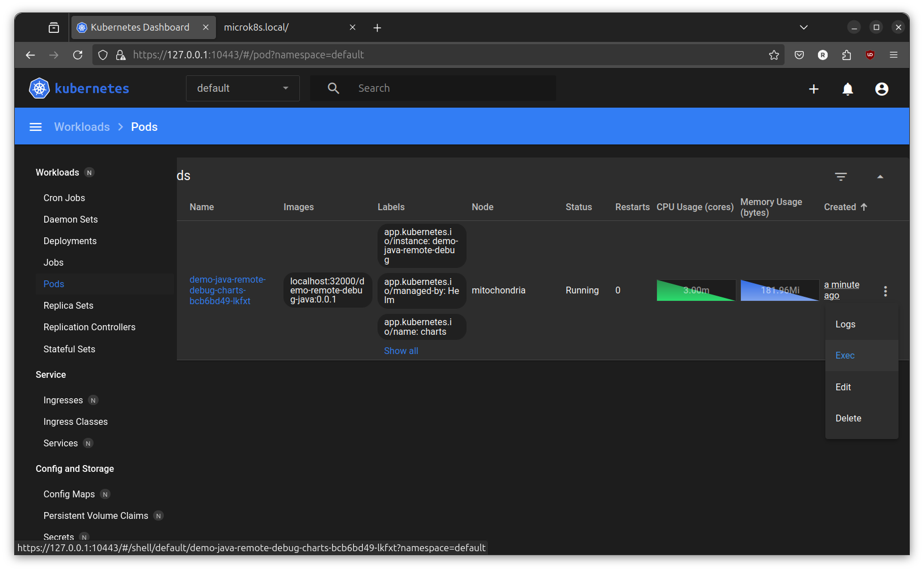The width and height of the screenshot is (924, 571).
Task: Click the search magnifier icon
Action: (333, 88)
